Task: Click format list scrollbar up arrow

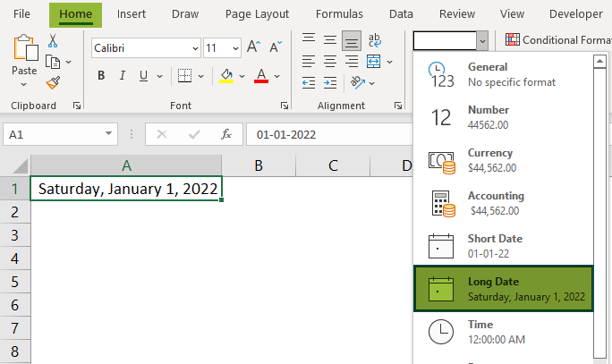Action: (599, 61)
